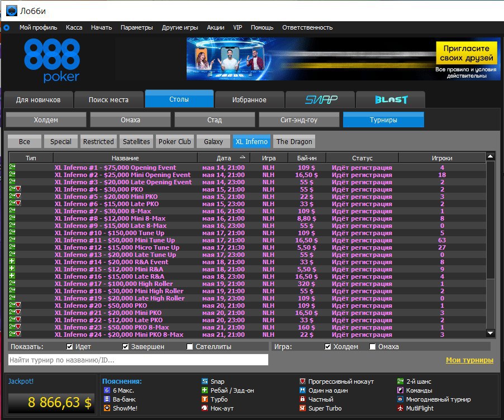Sort tournaments by Дата column header
This screenshot has width=504, height=420.
click(x=224, y=158)
